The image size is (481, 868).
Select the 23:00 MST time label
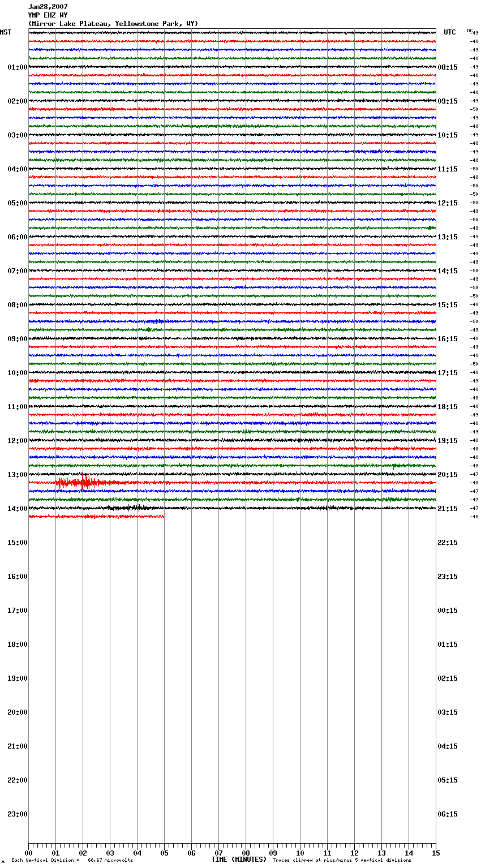tap(17, 814)
